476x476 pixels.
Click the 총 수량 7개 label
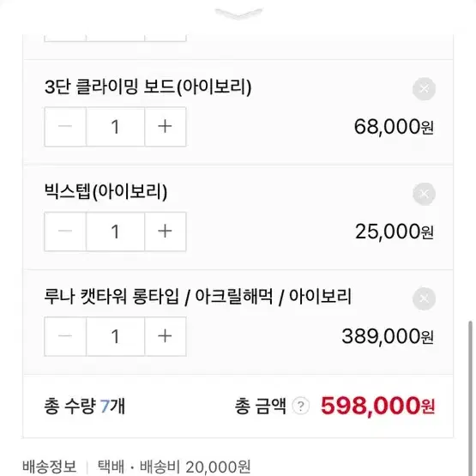click(84, 406)
